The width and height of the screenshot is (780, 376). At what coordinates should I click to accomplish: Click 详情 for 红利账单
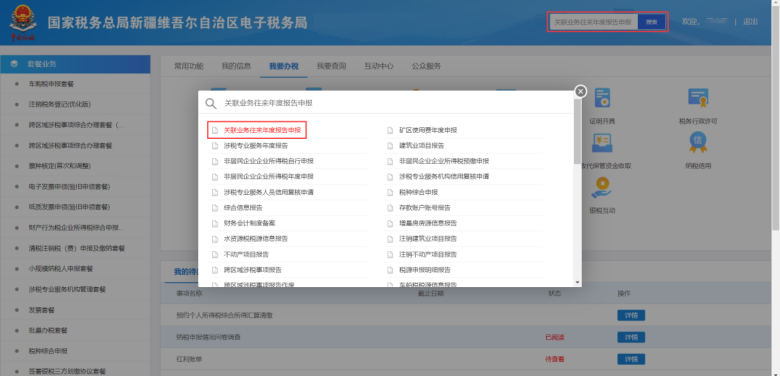[x=631, y=359]
